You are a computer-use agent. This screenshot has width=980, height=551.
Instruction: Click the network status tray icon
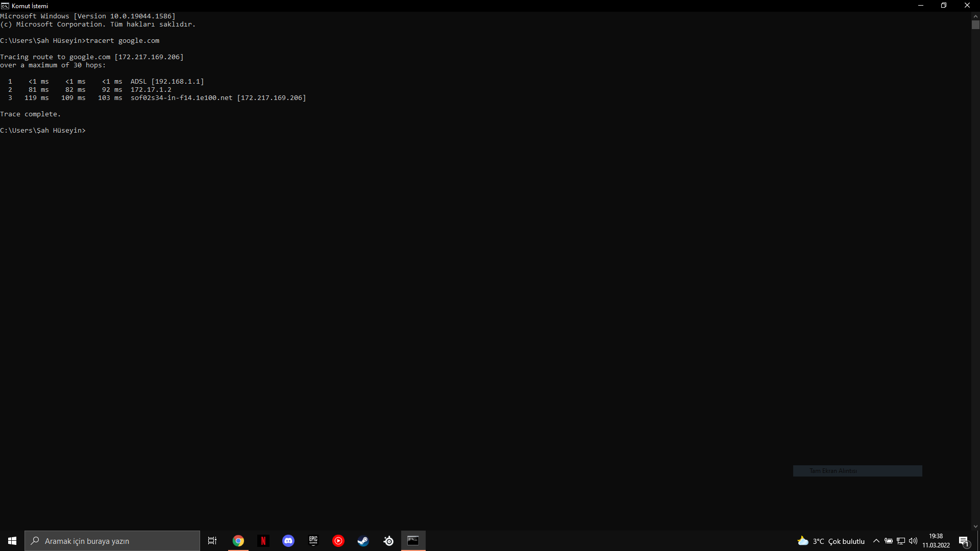coord(901,541)
